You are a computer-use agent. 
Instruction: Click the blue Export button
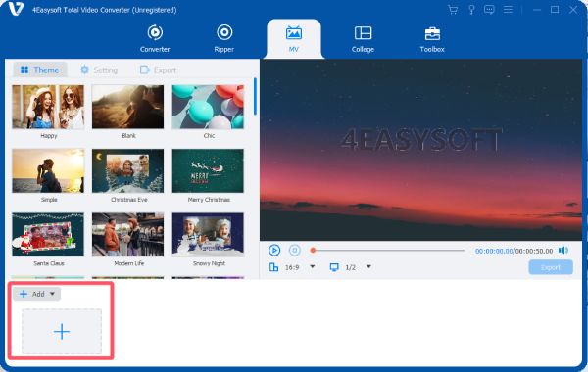[x=551, y=267]
